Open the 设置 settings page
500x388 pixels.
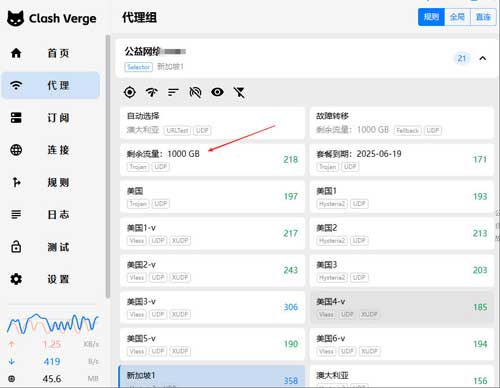[x=51, y=279]
